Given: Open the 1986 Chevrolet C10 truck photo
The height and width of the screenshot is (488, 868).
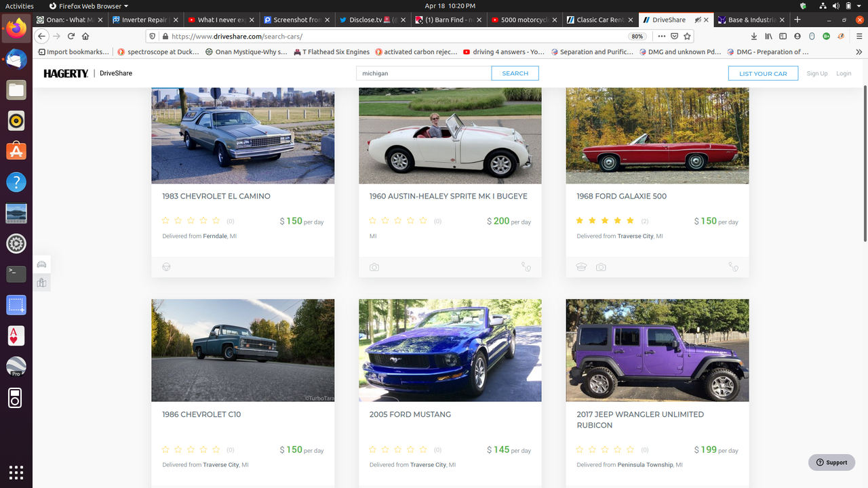Looking at the screenshot, I should [x=243, y=350].
